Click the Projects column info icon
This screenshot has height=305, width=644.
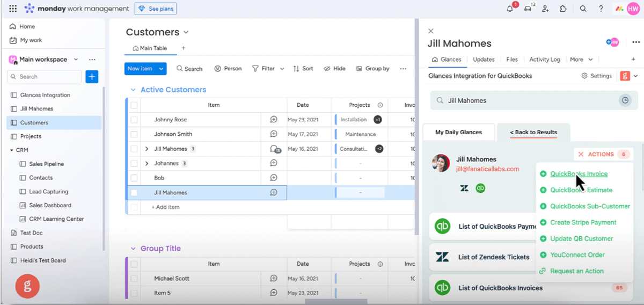coord(380,105)
